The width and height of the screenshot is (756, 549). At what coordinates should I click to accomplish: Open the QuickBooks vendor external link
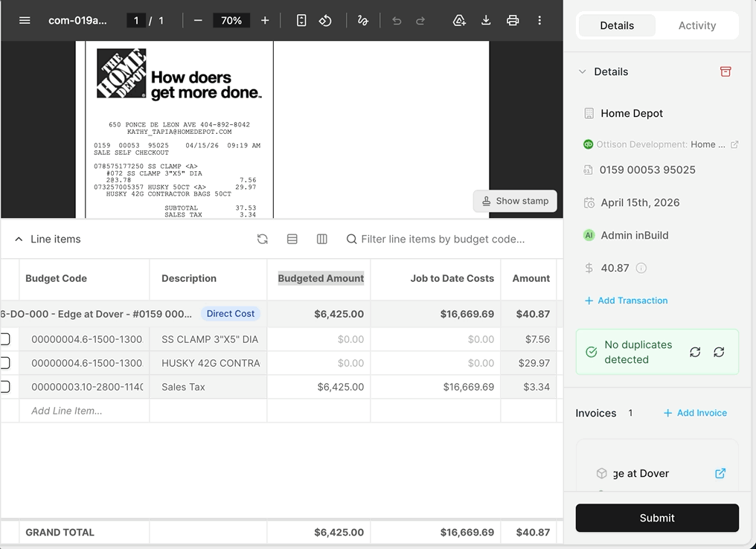tap(734, 144)
